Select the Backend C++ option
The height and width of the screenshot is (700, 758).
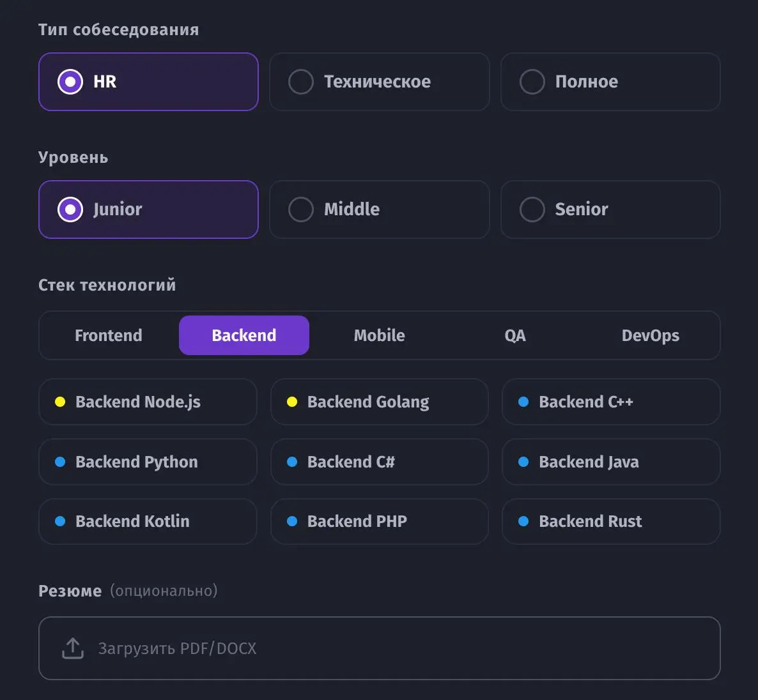coord(611,402)
